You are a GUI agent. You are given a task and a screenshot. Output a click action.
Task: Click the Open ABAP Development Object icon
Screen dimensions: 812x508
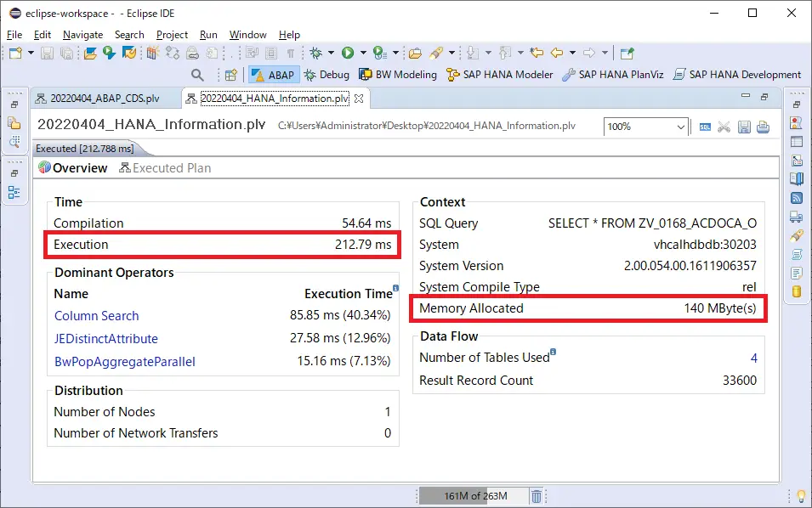pos(90,53)
